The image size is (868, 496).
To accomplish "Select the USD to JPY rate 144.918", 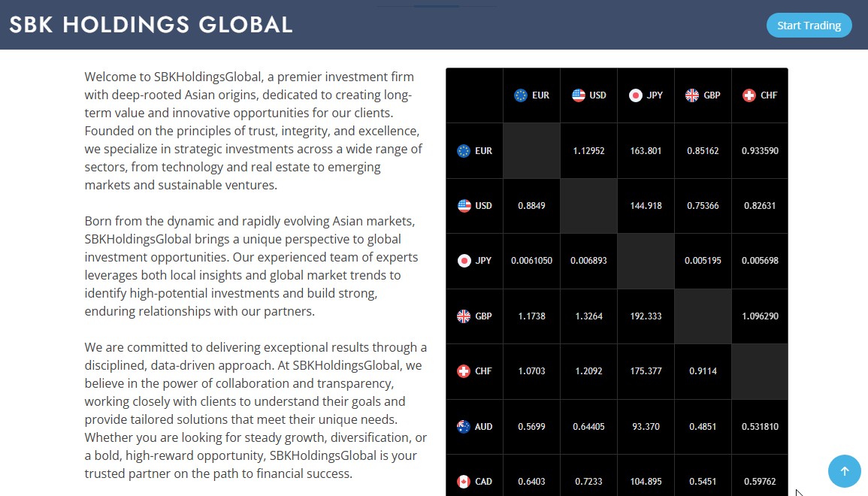I will coord(646,206).
